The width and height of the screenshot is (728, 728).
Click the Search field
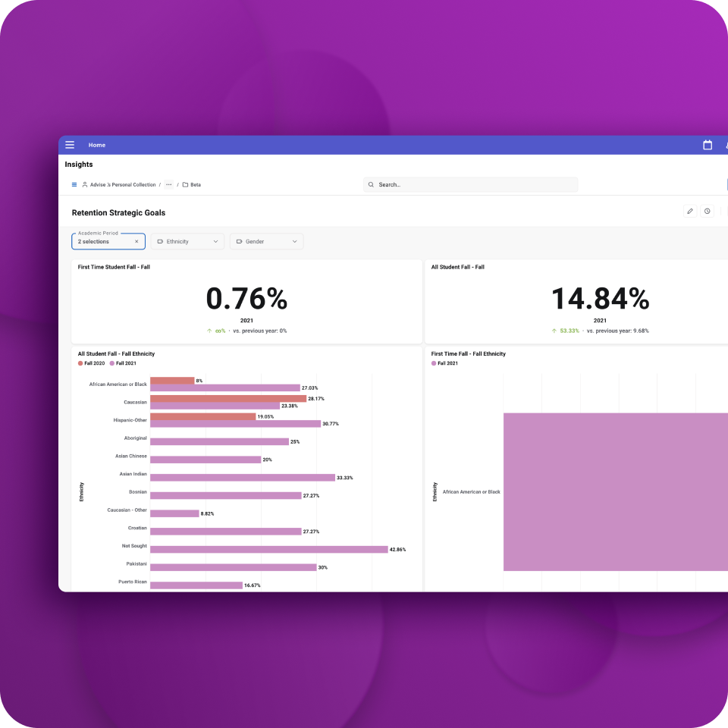(470, 185)
